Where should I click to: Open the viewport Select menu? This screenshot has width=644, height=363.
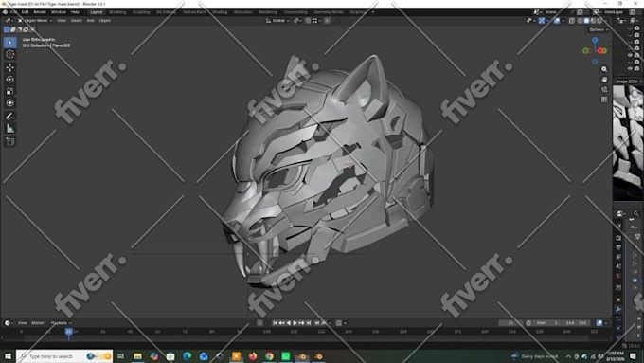coord(77,20)
